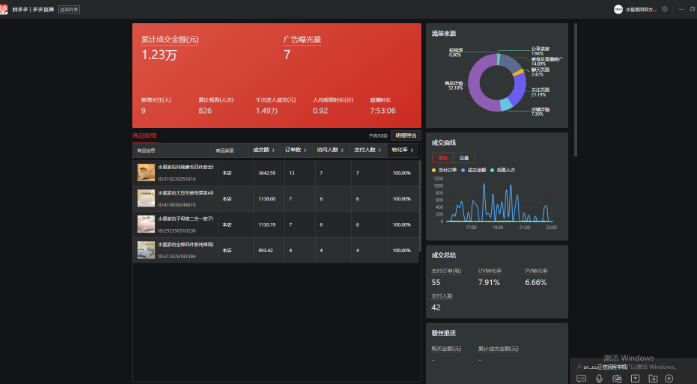Image resolution: width=697 pixels, height=384 pixels.
Task: Toggle the teal 观看人次 legend series
Action: (x=503, y=170)
